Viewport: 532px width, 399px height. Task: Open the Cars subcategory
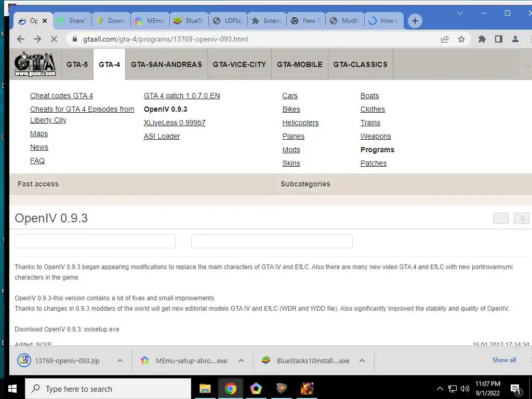click(290, 96)
